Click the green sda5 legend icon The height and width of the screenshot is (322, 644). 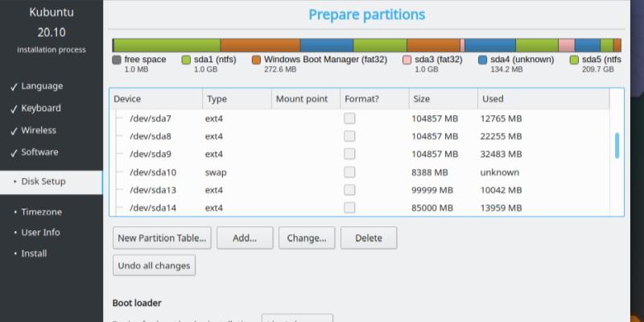574,60
